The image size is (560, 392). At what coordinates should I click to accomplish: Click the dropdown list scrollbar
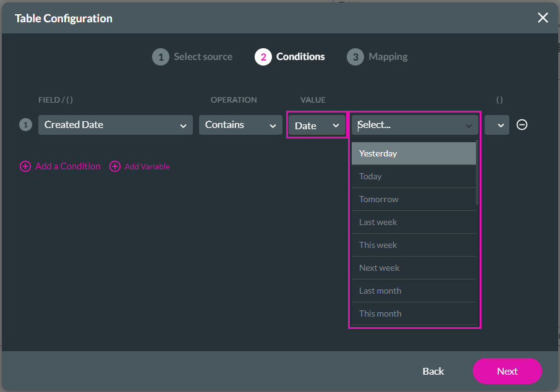point(477,173)
